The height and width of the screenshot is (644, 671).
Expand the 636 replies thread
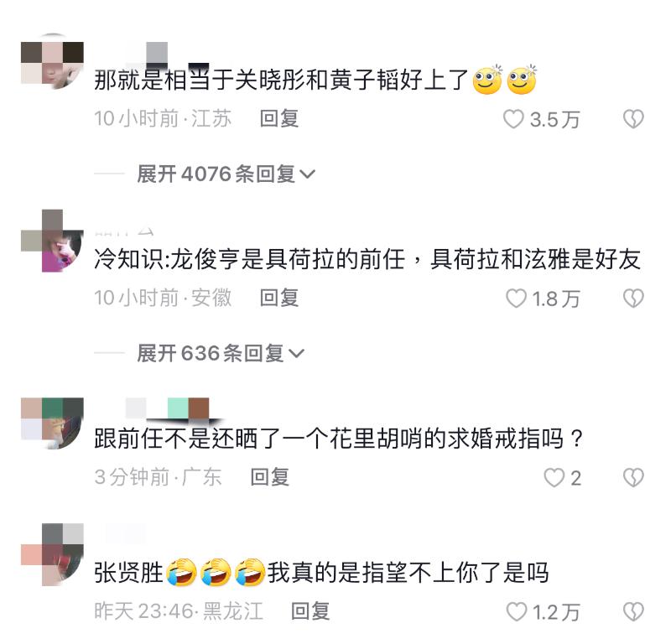221,354
